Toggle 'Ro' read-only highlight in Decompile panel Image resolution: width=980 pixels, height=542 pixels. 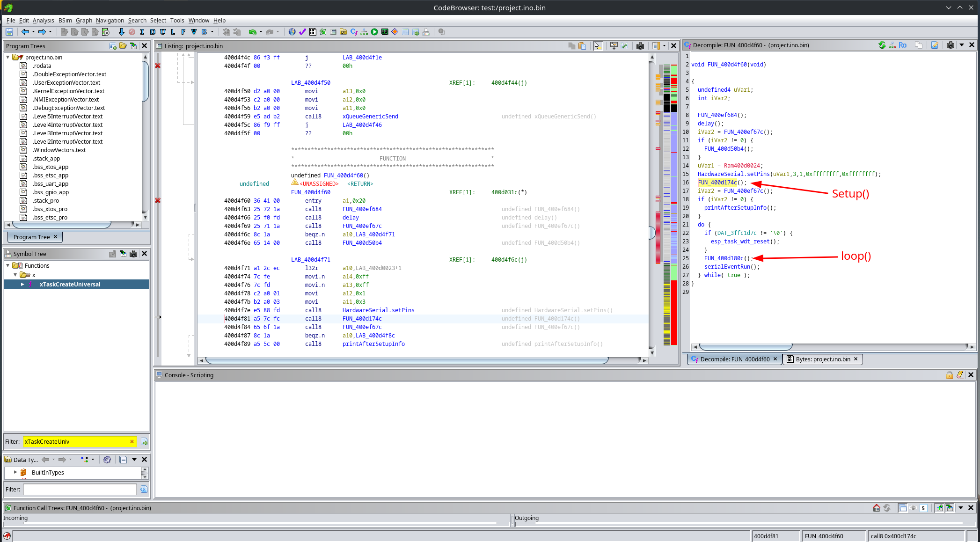coord(902,45)
